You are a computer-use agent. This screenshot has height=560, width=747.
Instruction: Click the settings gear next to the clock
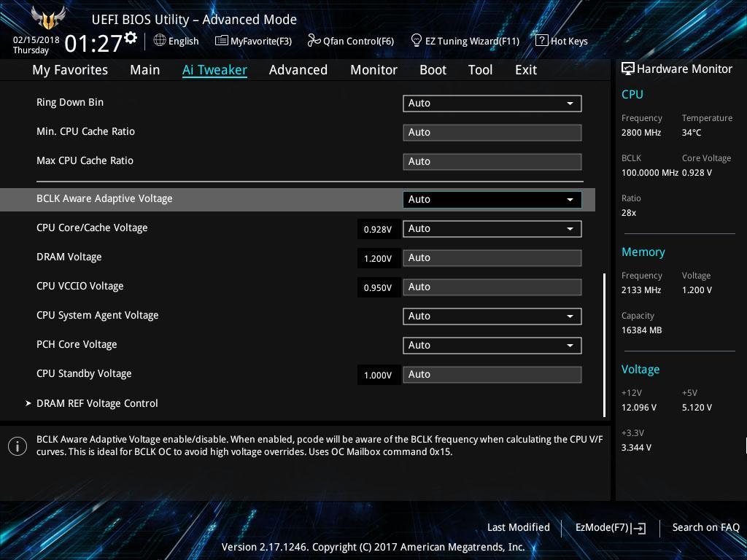point(131,38)
